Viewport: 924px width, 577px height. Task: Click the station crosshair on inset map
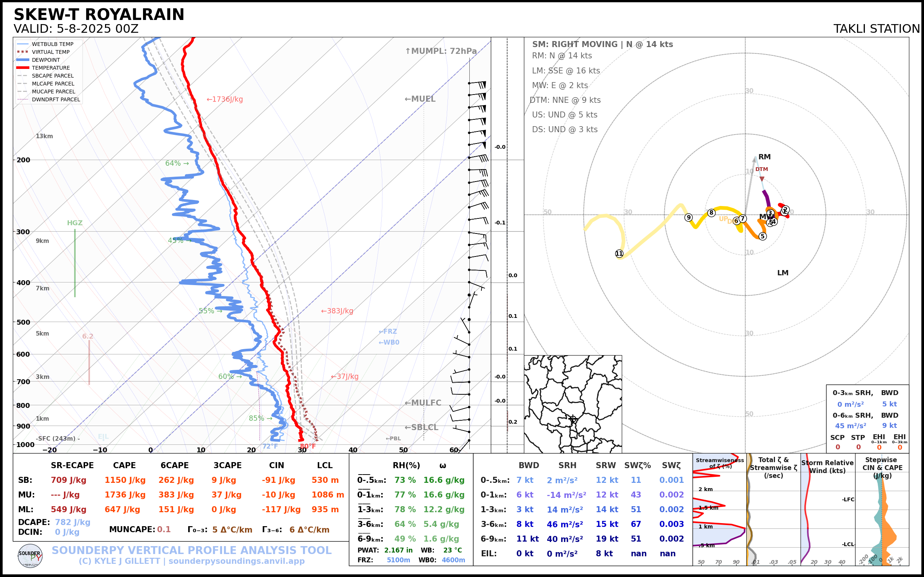(572, 419)
